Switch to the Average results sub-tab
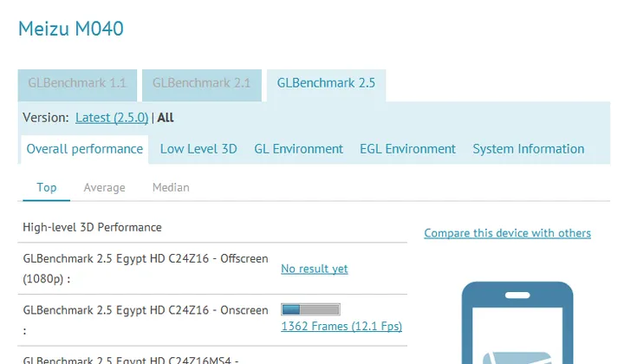Image resolution: width=624 pixels, height=364 pixels. [x=104, y=187]
